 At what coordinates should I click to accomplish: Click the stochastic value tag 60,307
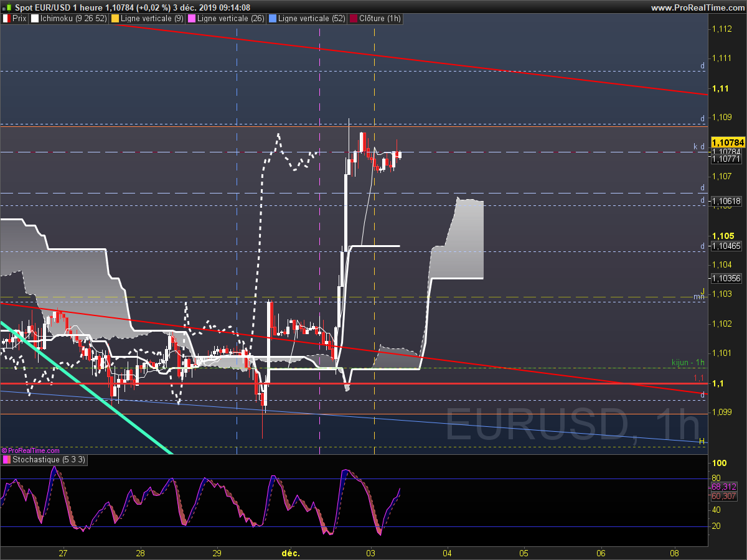pos(724,496)
